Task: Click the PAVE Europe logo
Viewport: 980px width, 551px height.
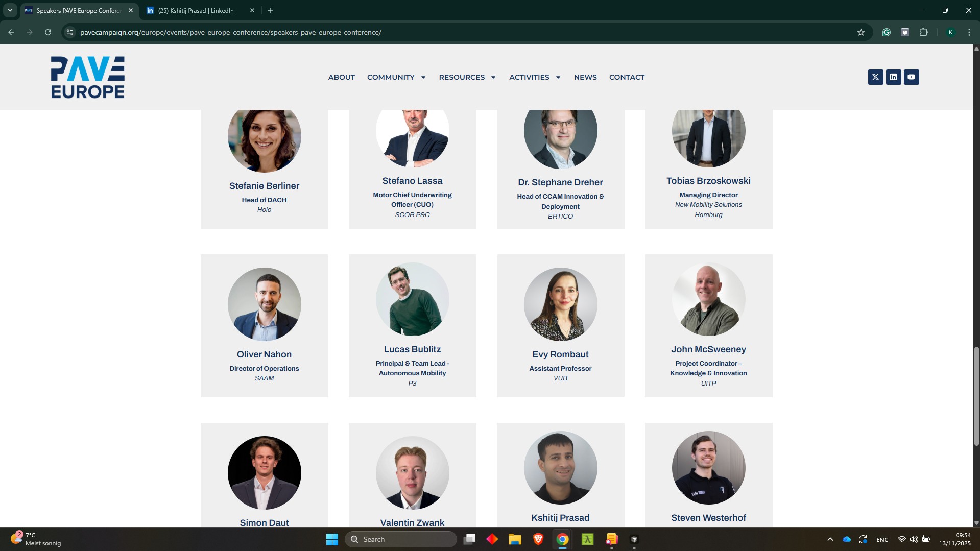Action: [88, 77]
